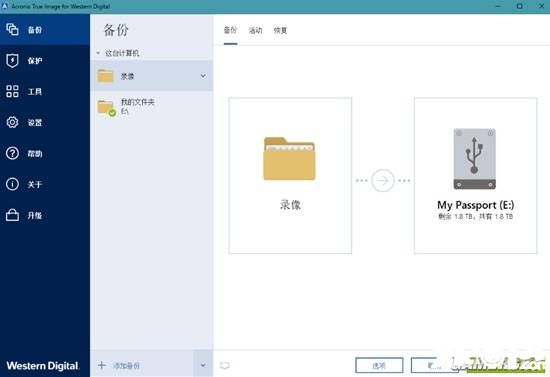This screenshot has width=550, height=377.
Task: Click the 添加备份 button label
Action: 126,366
